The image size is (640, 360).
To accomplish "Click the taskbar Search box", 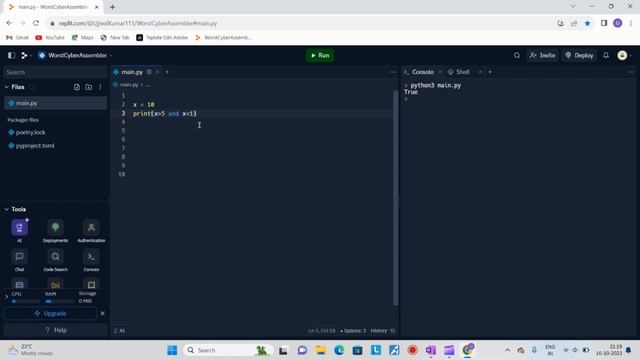I will click(x=227, y=350).
